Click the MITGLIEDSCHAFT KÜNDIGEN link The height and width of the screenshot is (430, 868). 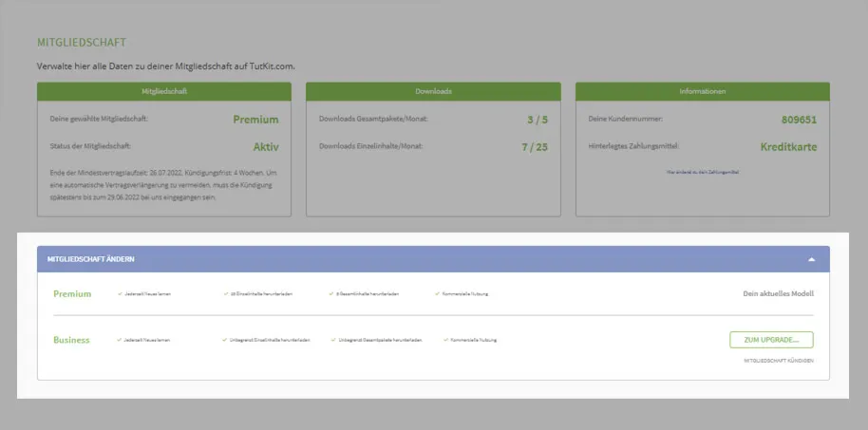coord(779,361)
